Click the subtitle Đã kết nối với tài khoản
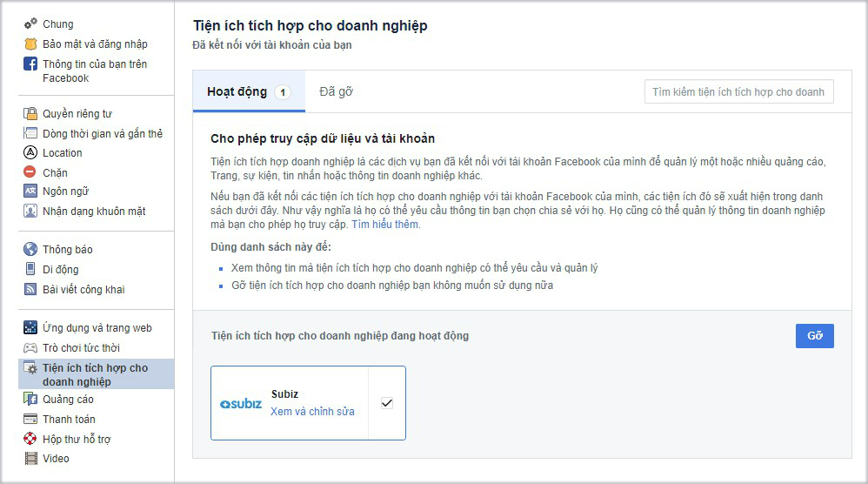868x484 pixels. (272, 45)
